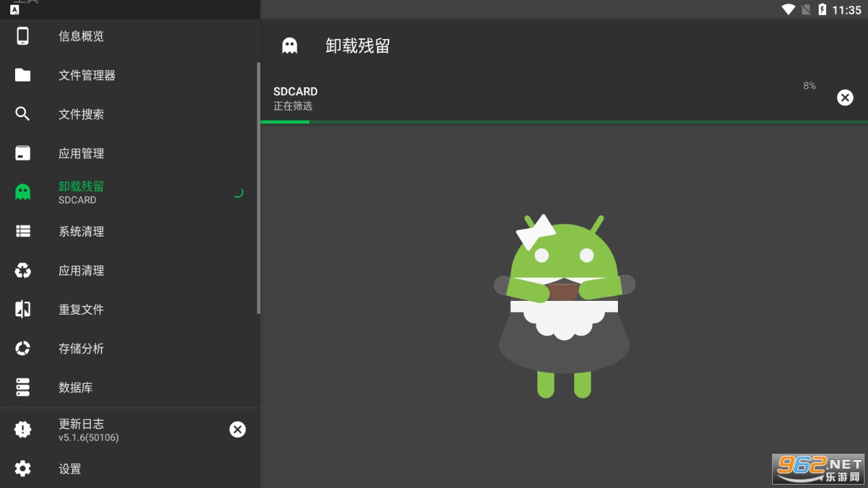Dismiss the 更新日志 entry with X

pyautogui.click(x=237, y=429)
